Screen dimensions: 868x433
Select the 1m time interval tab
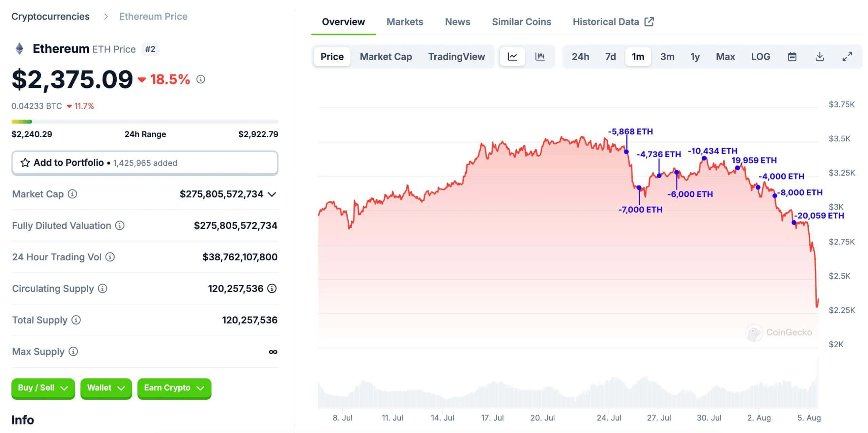click(638, 57)
